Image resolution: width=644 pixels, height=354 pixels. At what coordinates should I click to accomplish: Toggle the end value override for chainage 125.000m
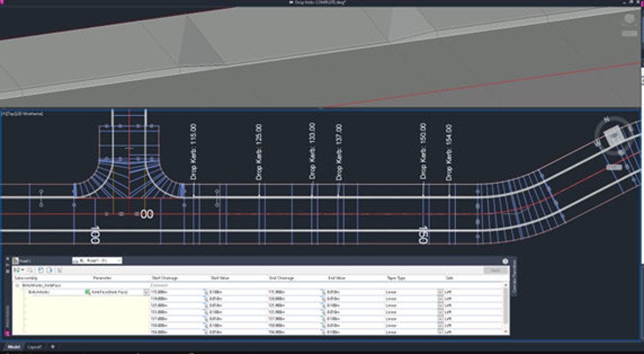[322, 303]
